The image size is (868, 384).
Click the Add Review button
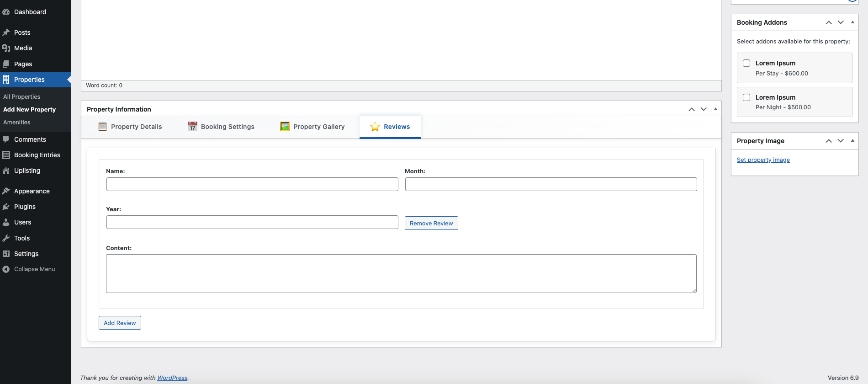click(120, 323)
